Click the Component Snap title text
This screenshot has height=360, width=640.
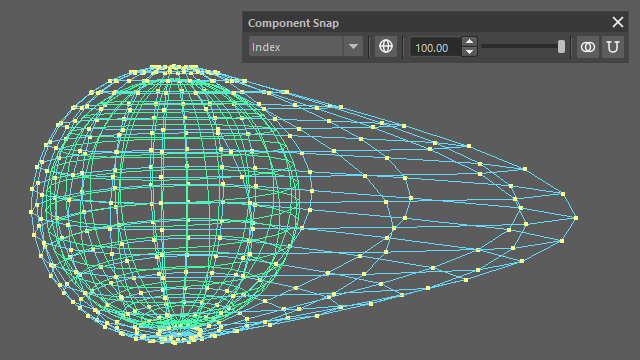pyautogui.click(x=293, y=23)
